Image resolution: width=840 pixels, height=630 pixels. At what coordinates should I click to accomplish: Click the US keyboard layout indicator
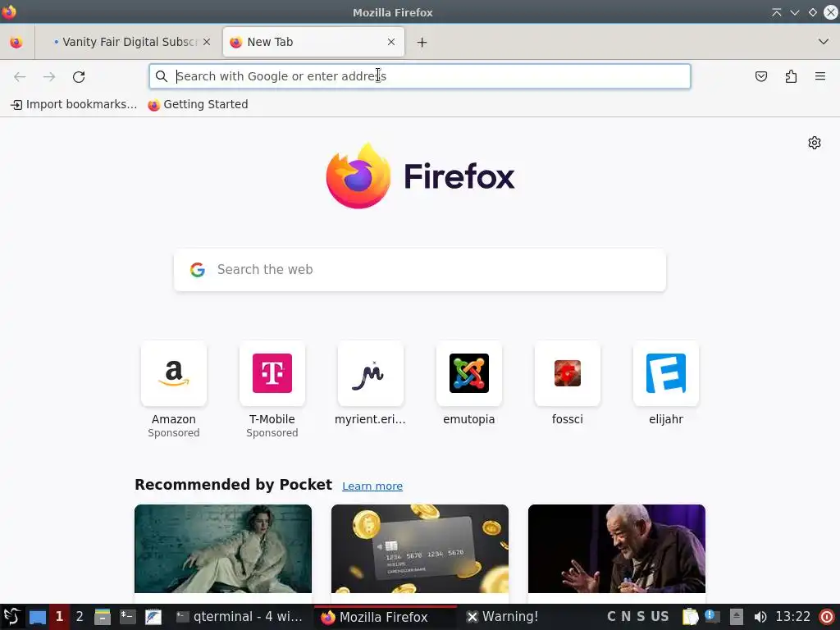660,617
